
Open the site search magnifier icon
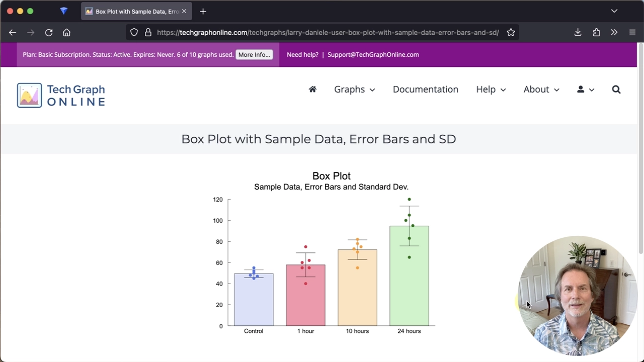tap(616, 89)
